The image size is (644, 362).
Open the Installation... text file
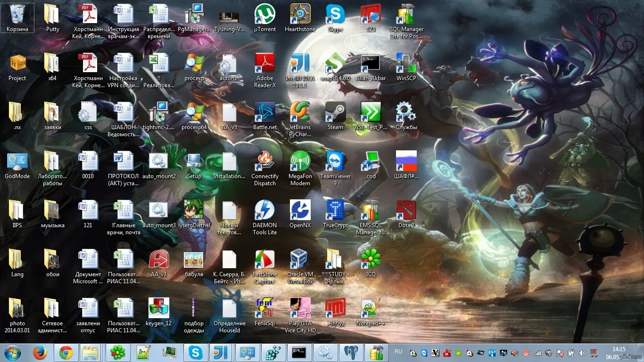tap(230, 165)
